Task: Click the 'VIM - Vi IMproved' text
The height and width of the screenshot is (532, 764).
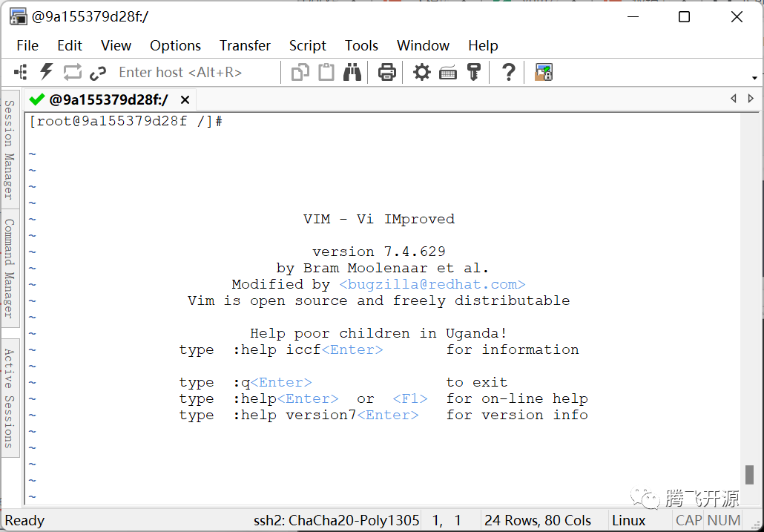Action: coord(378,219)
